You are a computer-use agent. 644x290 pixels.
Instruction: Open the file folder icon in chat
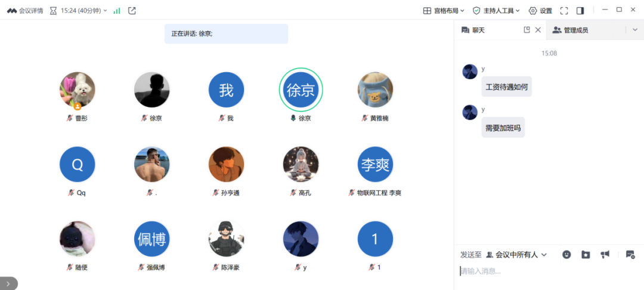tap(586, 255)
